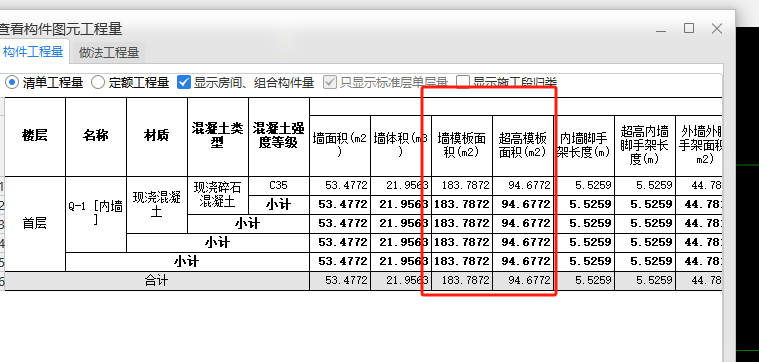Maximize the 查看构件图元工程量 window
Image resolution: width=759 pixels, height=362 pixels.
pos(689,29)
